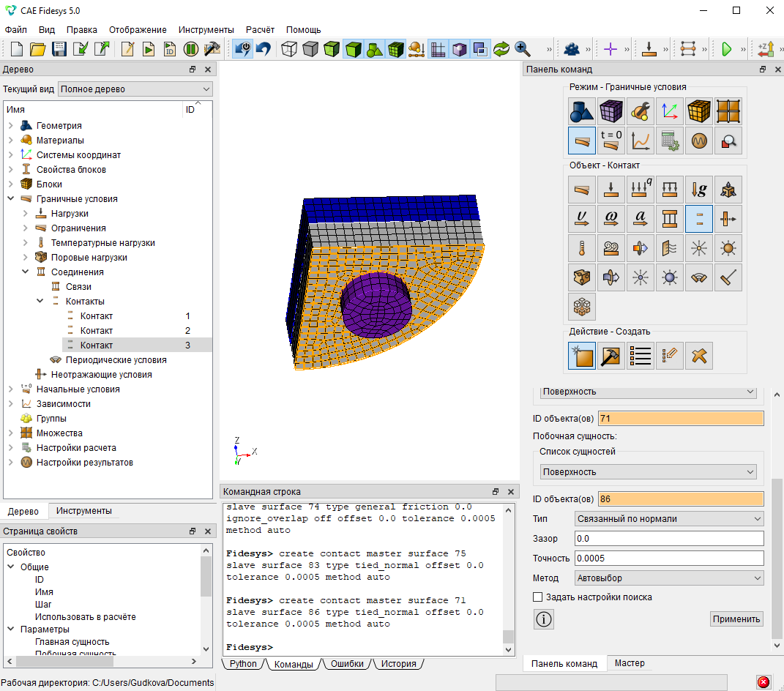Open the Отображение menu

point(138,30)
